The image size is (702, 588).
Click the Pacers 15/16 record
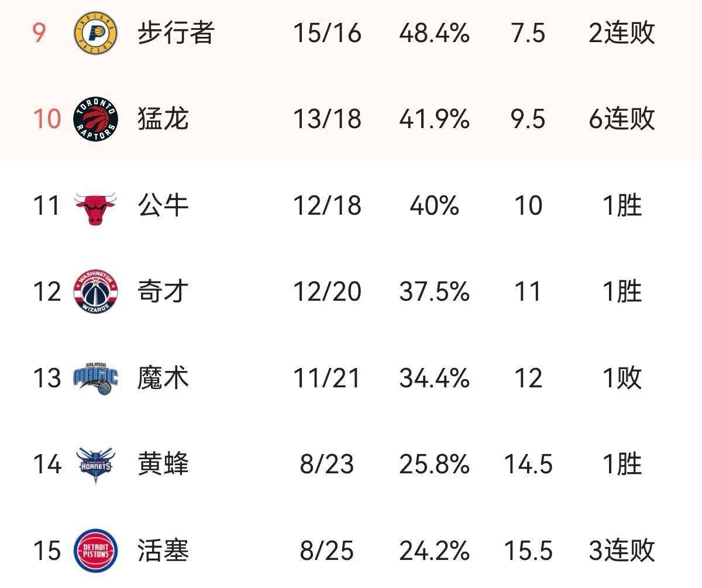[x=327, y=33]
